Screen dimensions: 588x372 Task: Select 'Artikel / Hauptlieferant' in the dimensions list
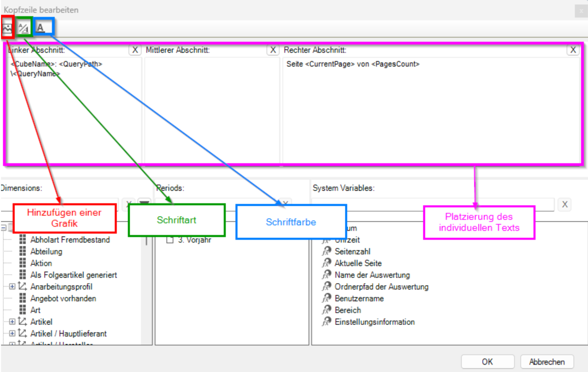69,333
